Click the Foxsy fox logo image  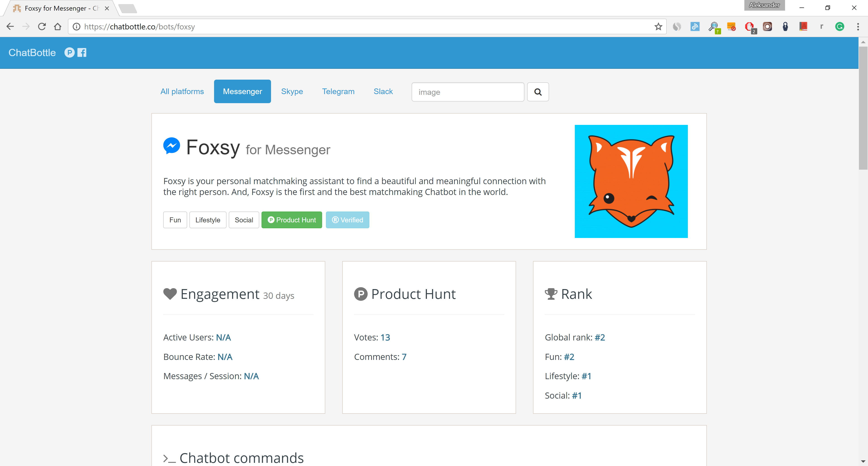[x=631, y=181]
